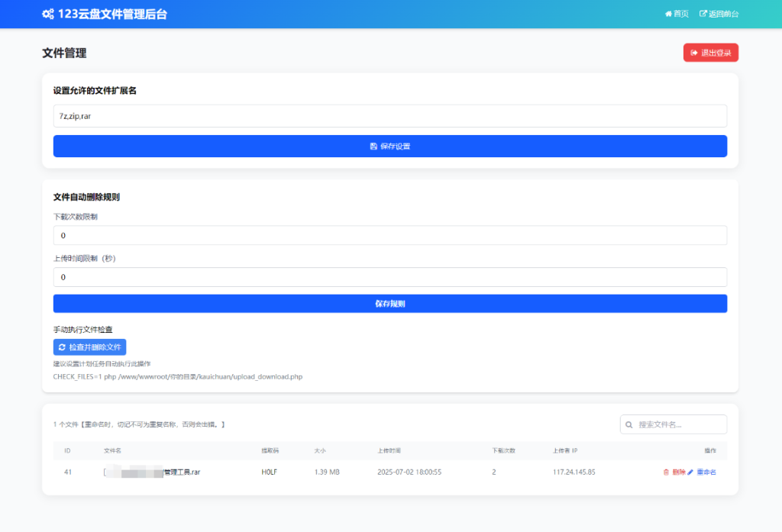Click the 123云盘文件管理后台 header title
782x532 pixels.
112,14
